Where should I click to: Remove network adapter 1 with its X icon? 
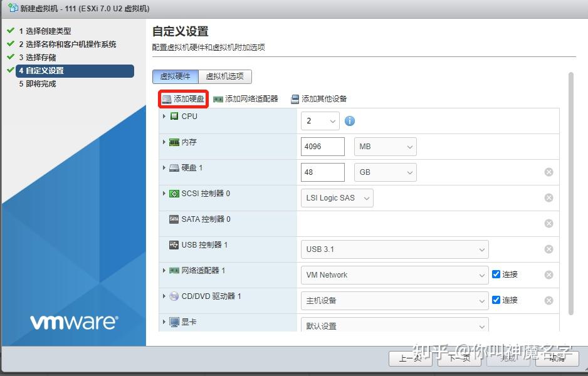tap(549, 274)
